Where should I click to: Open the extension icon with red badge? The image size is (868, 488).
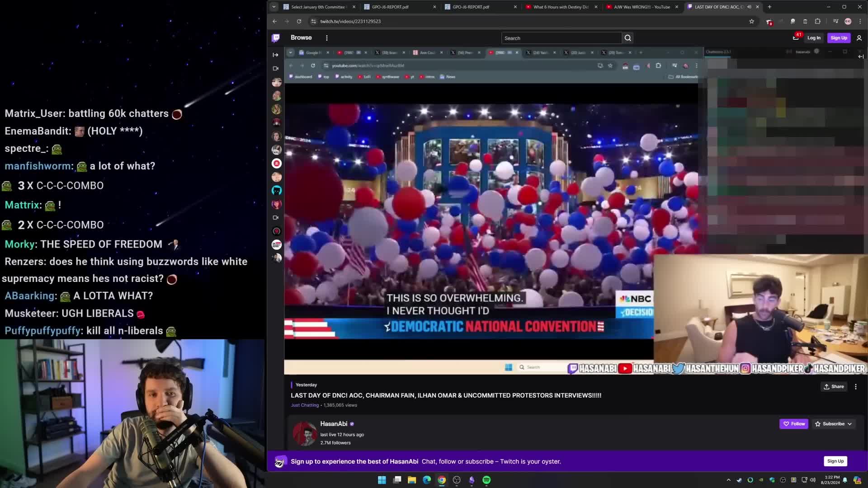pos(769,21)
